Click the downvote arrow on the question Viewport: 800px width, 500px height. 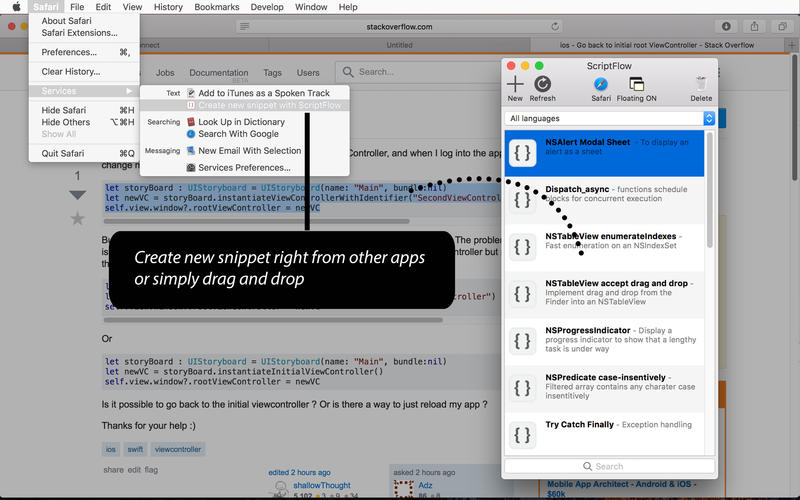(x=78, y=195)
